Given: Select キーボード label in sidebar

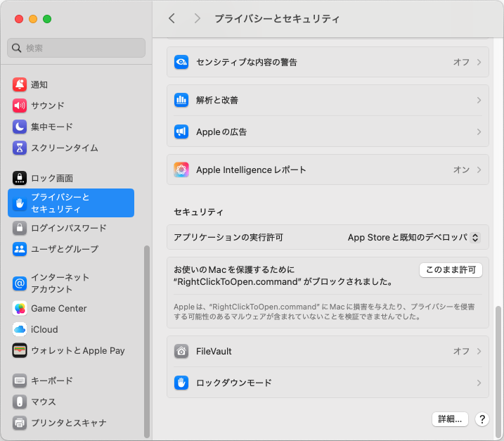Looking at the screenshot, I should point(52,381).
